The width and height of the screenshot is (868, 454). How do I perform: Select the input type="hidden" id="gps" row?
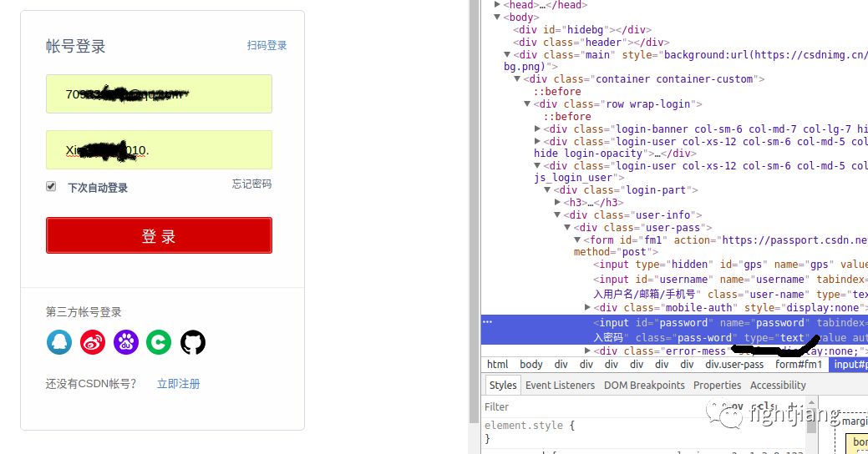pyautogui.click(x=730, y=265)
